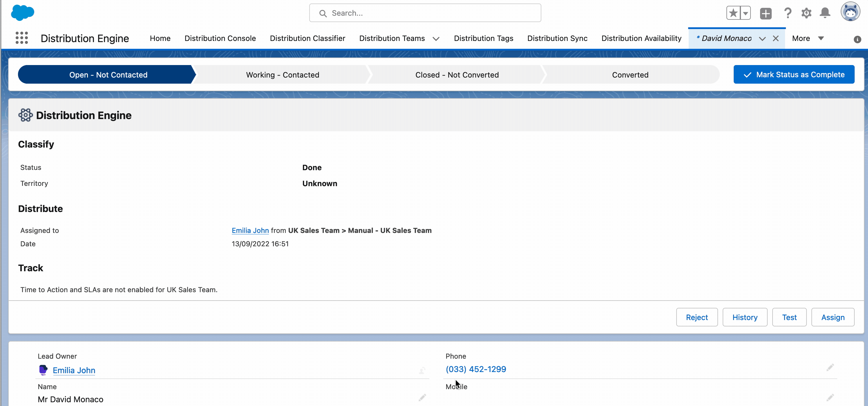Open the Distribution Tags tab
Viewport: 868px width, 406px height.
point(483,38)
